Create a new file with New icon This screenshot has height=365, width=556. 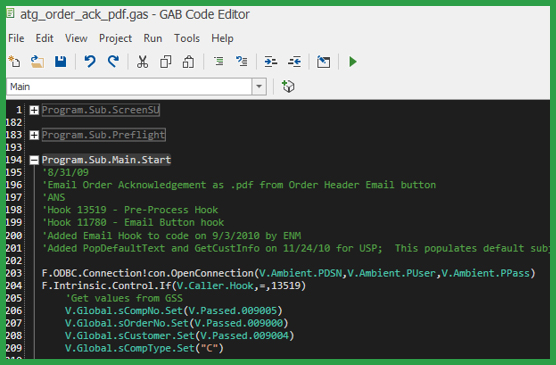coord(14,62)
